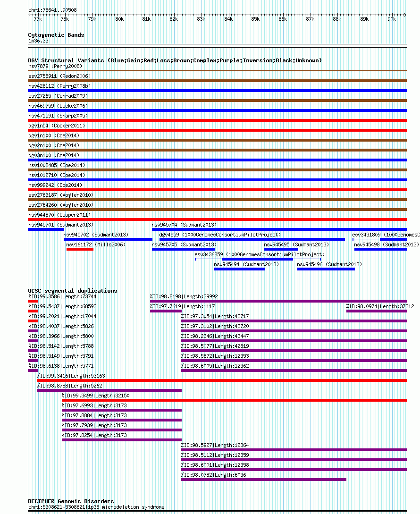
Task: Open variant nsv1003485 (Coe2014)
Action: 57,165
